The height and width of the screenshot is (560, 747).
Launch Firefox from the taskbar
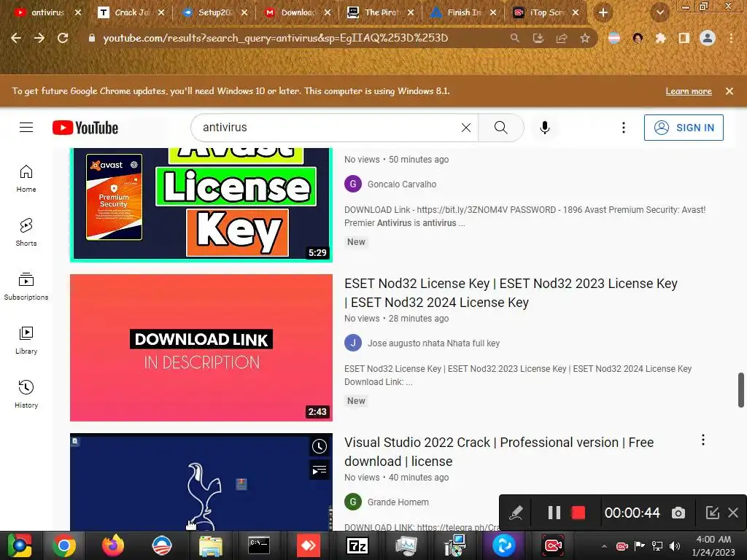(113, 545)
